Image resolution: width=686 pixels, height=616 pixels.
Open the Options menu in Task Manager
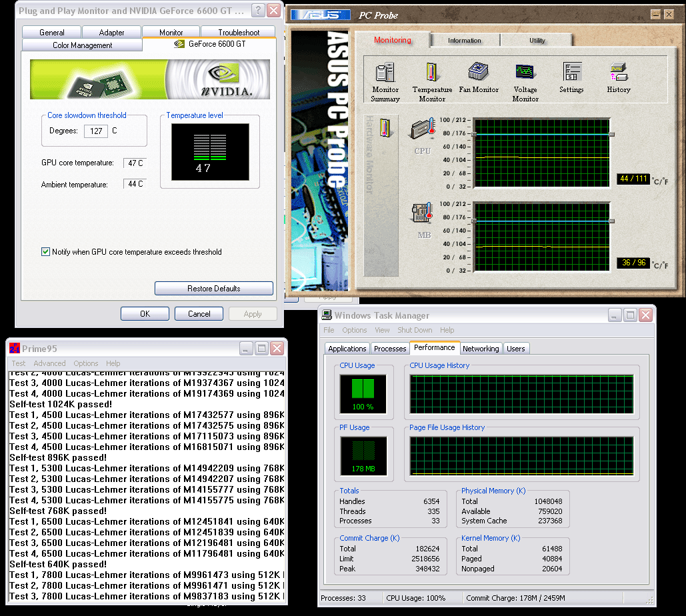tap(355, 330)
